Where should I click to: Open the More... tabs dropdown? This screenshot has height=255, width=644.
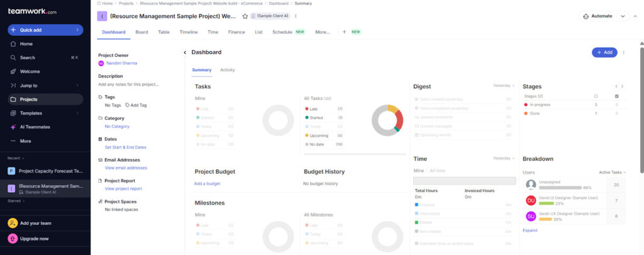point(323,32)
